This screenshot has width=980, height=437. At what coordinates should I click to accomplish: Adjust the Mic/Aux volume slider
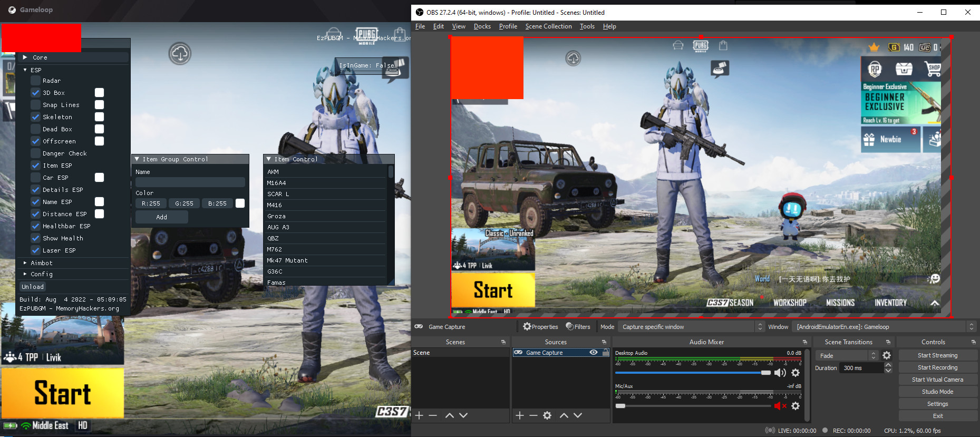[x=693, y=406]
